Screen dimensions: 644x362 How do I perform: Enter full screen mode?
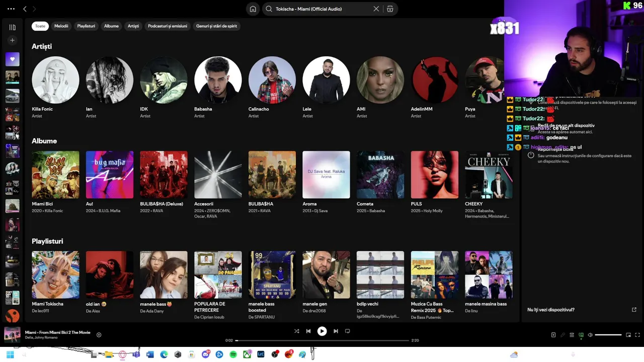[637, 335]
